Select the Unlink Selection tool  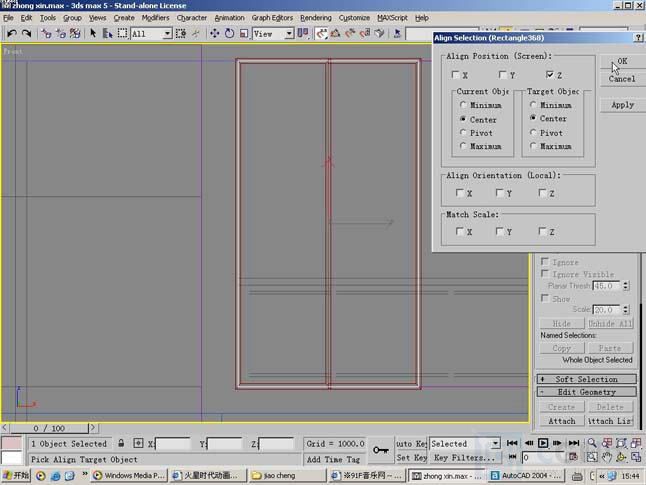coord(61,33)
